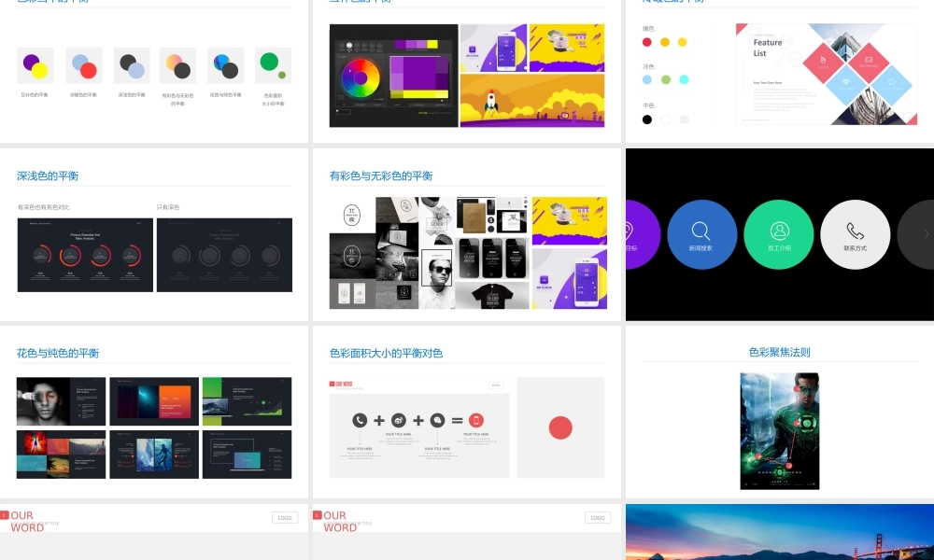This screenshot has width=934, height=560.
Task: Click the red mobile phone result icon
Action: point(476,421)
